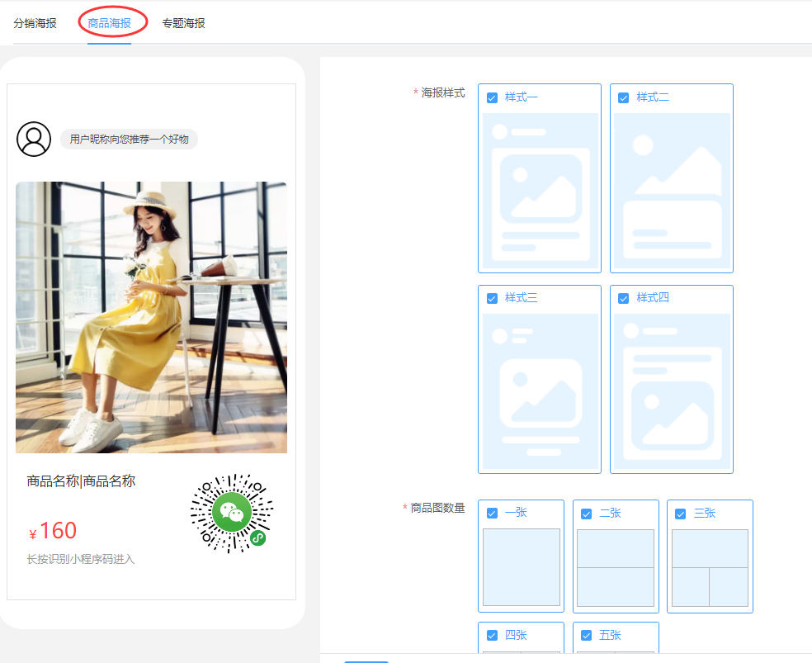812x663 pixels.
Task: Click the user avatar icon in preview
Action: point(34,140)
